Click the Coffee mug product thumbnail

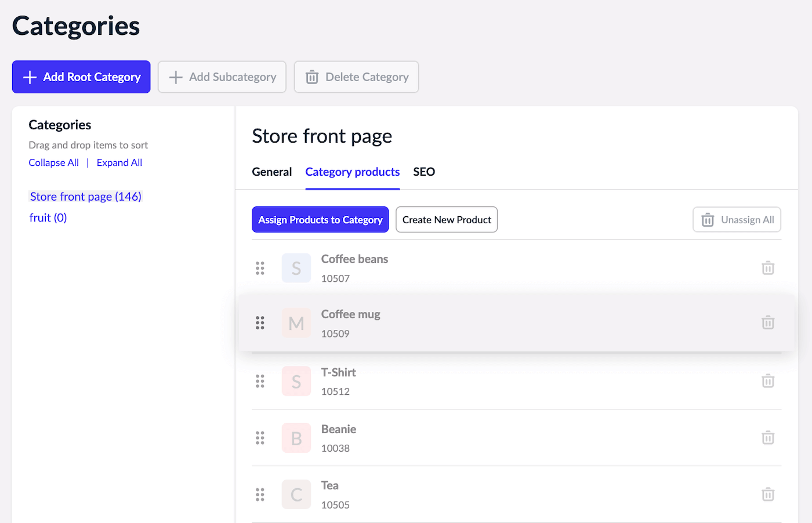(x=296, y=323)
